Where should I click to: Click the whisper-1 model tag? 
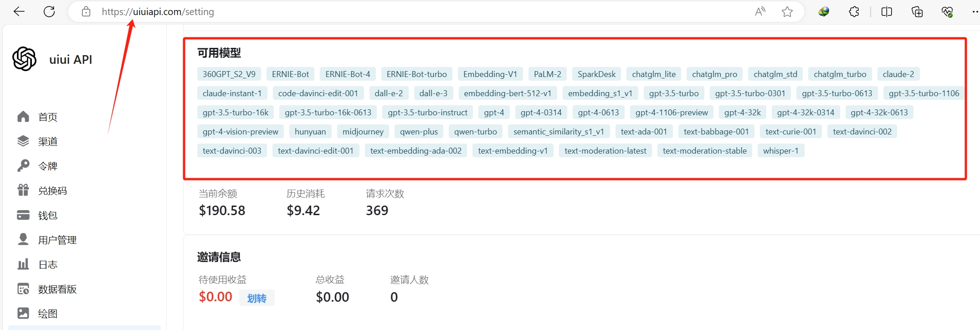click(x=781, y=151)
